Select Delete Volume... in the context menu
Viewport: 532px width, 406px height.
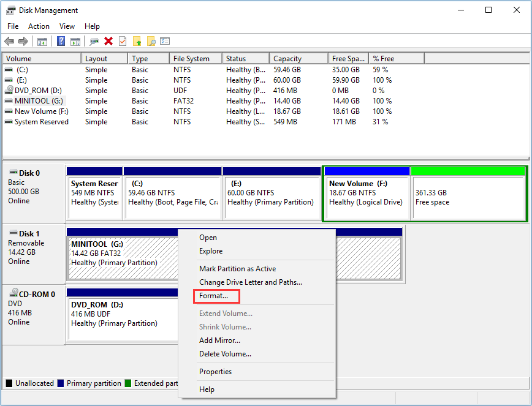[225, 354]
